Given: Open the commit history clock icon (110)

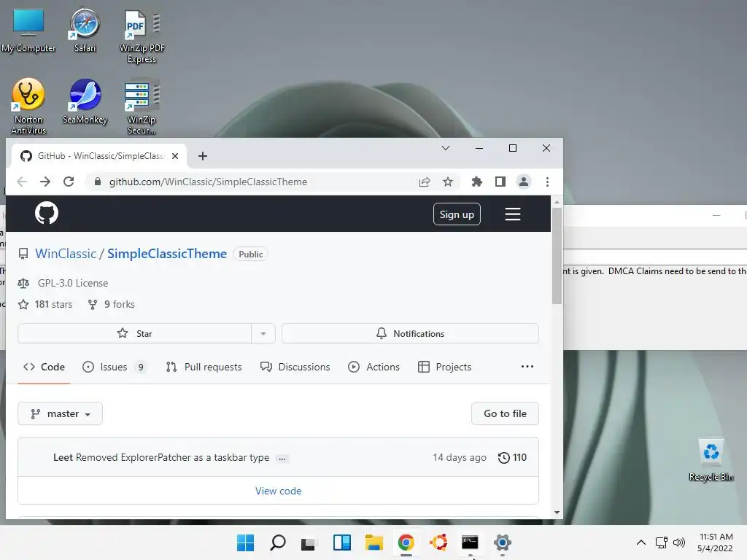Looking at the screenshot, I should (x=512, y=458).
